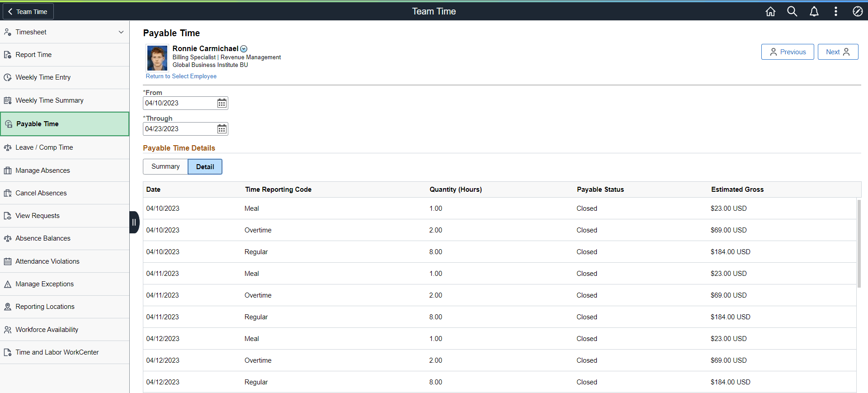Click the Timesheet sidebar icon

coord(8,32)
